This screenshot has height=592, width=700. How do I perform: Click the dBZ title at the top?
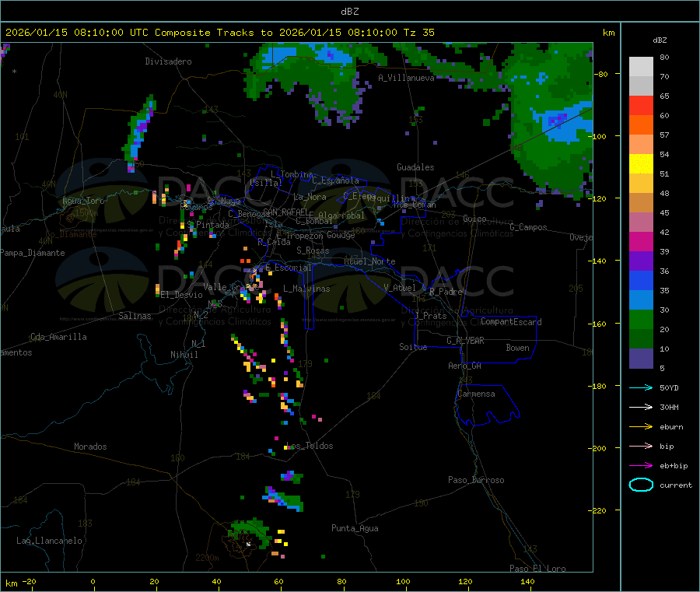[349, 11]
